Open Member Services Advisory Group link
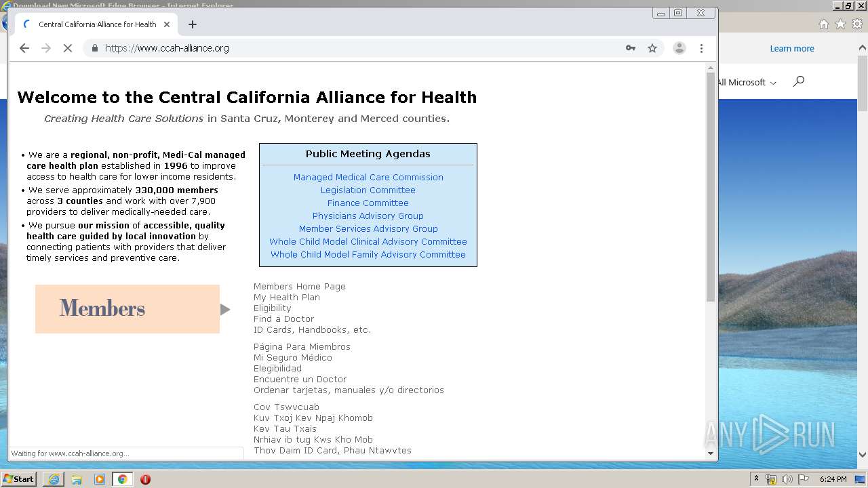This screenshot has height=488, width=868. [x=368, y=229]
